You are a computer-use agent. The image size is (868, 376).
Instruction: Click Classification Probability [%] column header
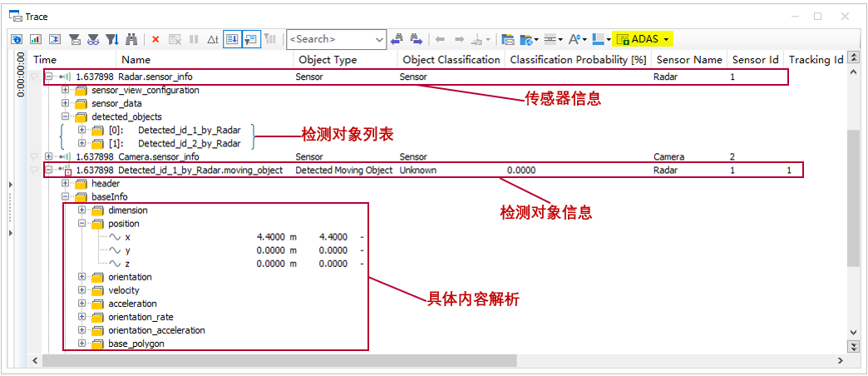click(578, 60)
